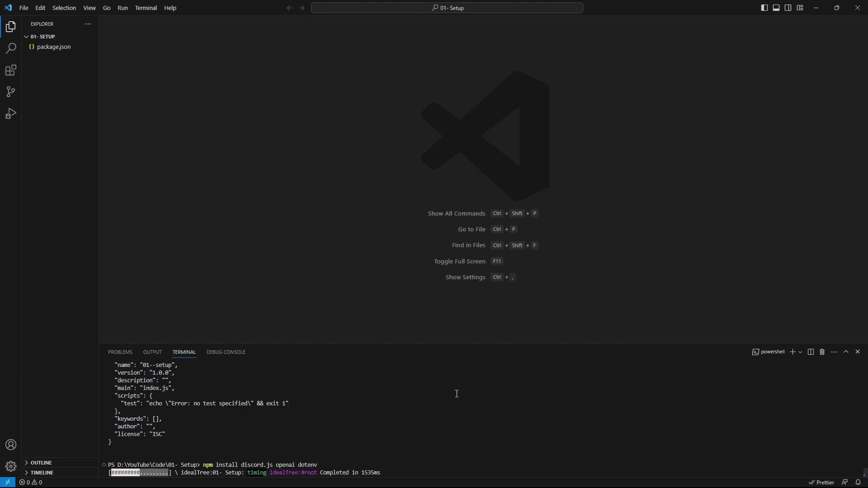Open the Extensions view icon
Viewport: 868px width, 488px height.
(11, 70)
